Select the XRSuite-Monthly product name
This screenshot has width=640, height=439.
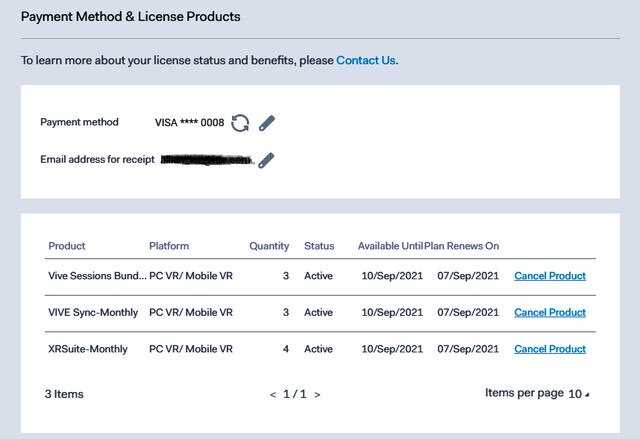[x=88, y=349]
